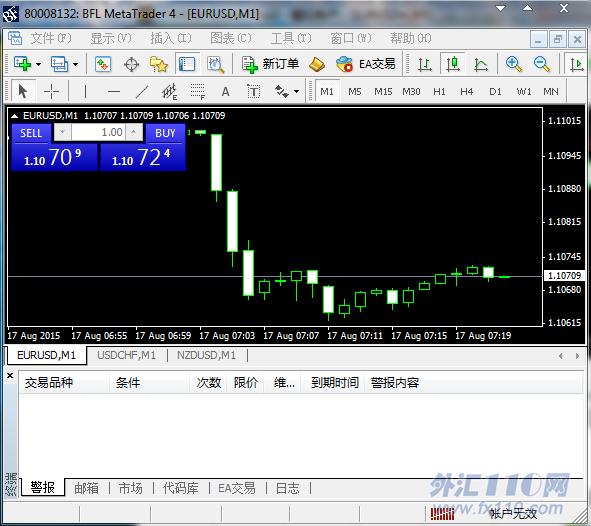The height and width of the screenshot is (526, 591).
Task: Switch chart to candlestick mode
Action: [x=453, y=64]
